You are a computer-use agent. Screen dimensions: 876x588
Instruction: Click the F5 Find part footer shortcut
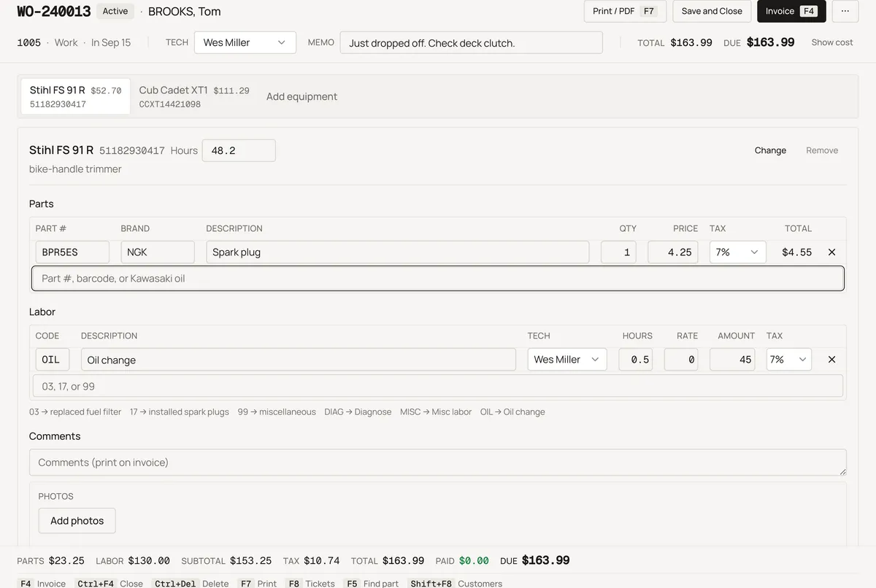pos(372,584)
